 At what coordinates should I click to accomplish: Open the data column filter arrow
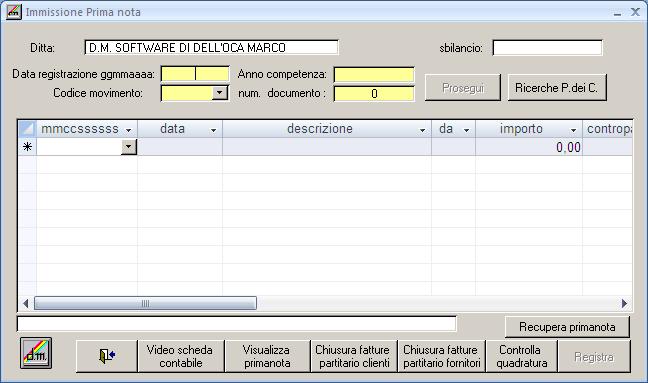(x=213, y=130)
